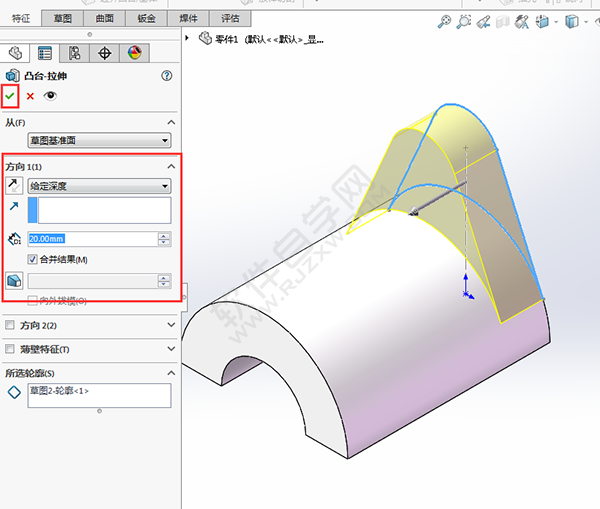Click the draft angle field

pyautogui.click(x=93, y=281)
